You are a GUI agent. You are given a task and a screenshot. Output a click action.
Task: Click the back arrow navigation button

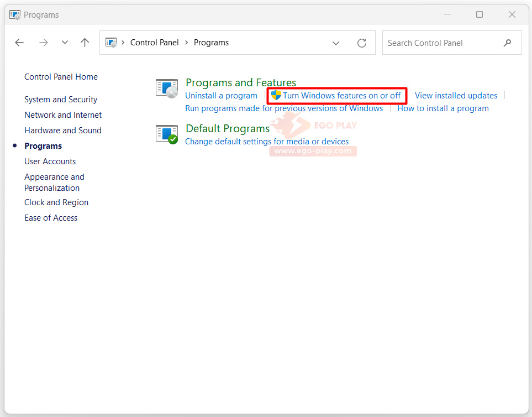(x=20, y=43)
